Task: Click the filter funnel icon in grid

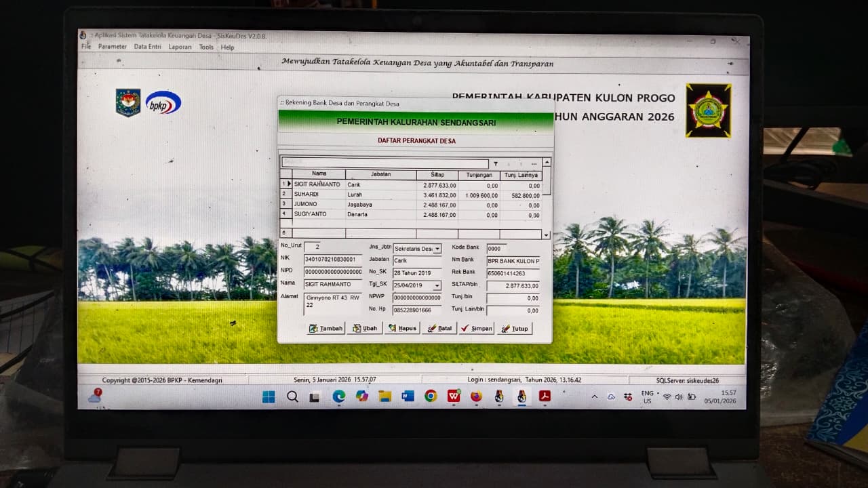Action: coord(496,164)
